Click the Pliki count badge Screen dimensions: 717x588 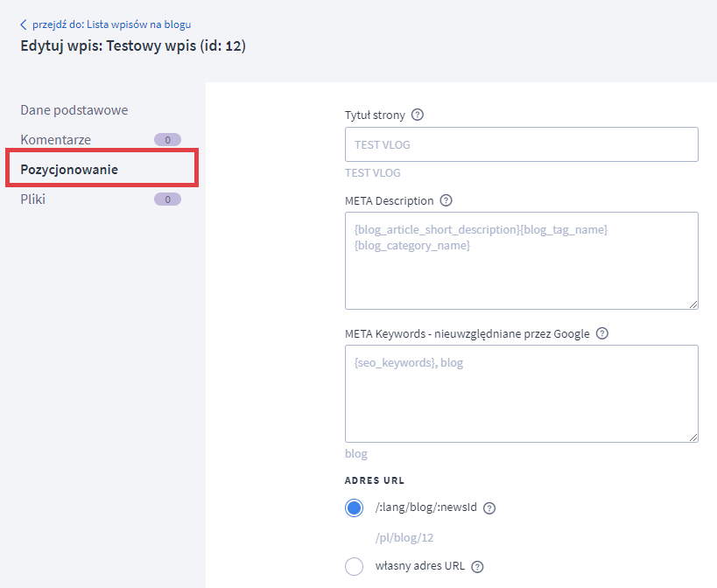point(167,199)
